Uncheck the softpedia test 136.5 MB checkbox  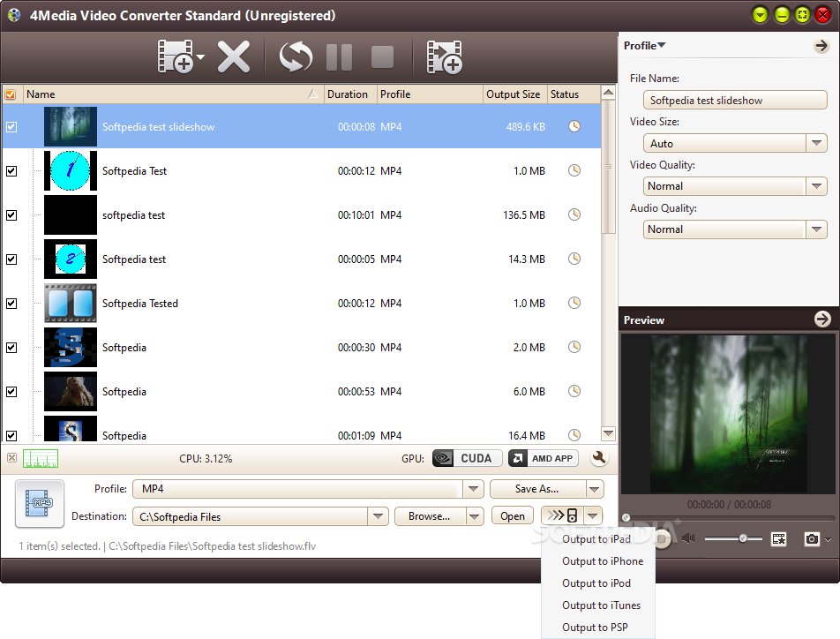point(11,215)
